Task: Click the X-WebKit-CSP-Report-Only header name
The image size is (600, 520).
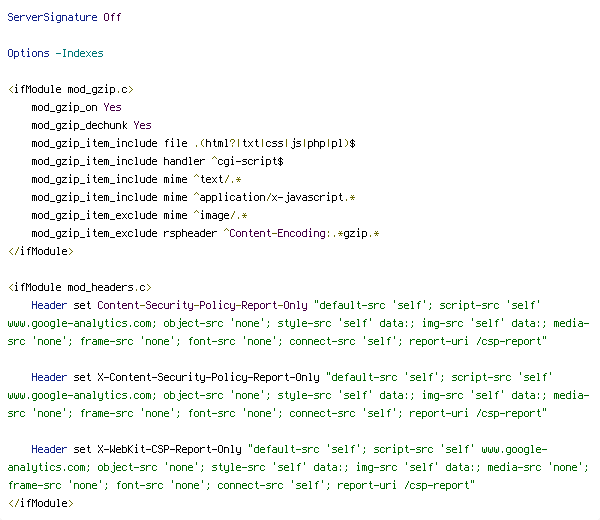Action: click(x=169, y=449)
